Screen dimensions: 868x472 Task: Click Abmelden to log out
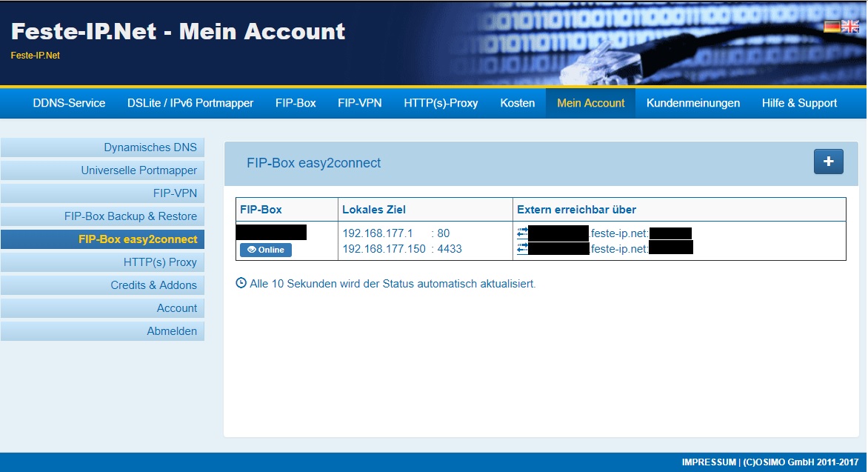pyautogui.click(x=172, y=331)
